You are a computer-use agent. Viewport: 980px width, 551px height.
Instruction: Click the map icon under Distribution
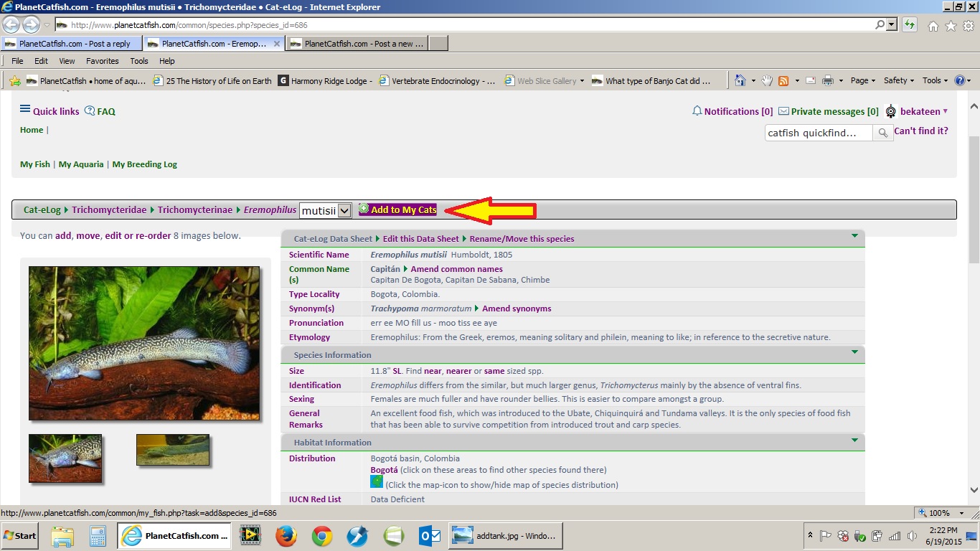point(377,481)
